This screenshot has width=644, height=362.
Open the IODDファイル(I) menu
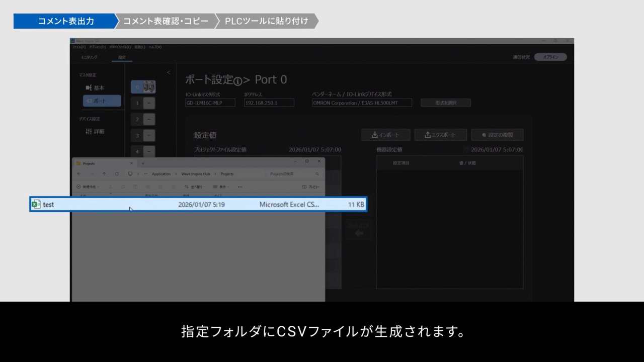120,47
